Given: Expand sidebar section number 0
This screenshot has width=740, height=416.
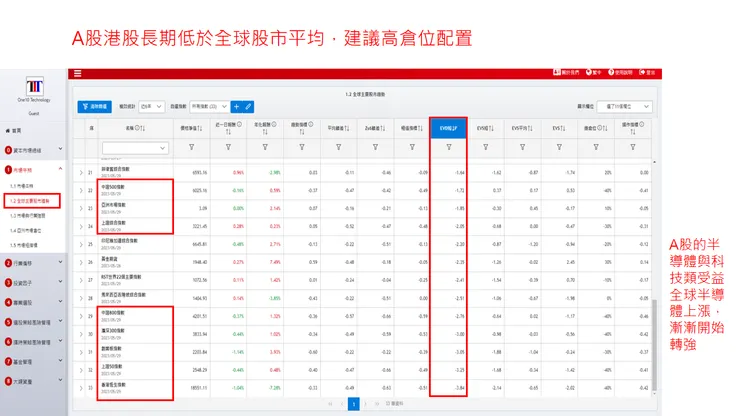Looking at the screenshot, I should [33, 150].
